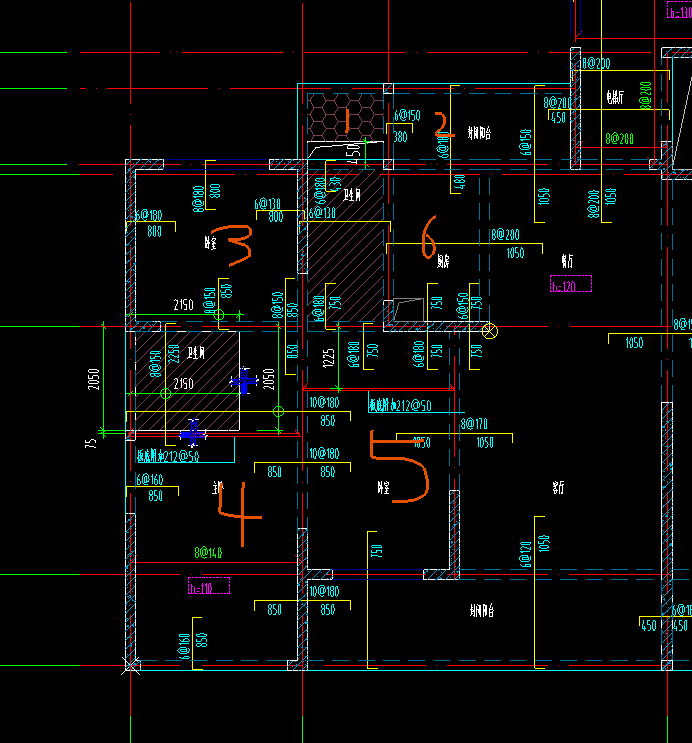Select the gray sink fixture in the kitchen

tap(409, 309)
